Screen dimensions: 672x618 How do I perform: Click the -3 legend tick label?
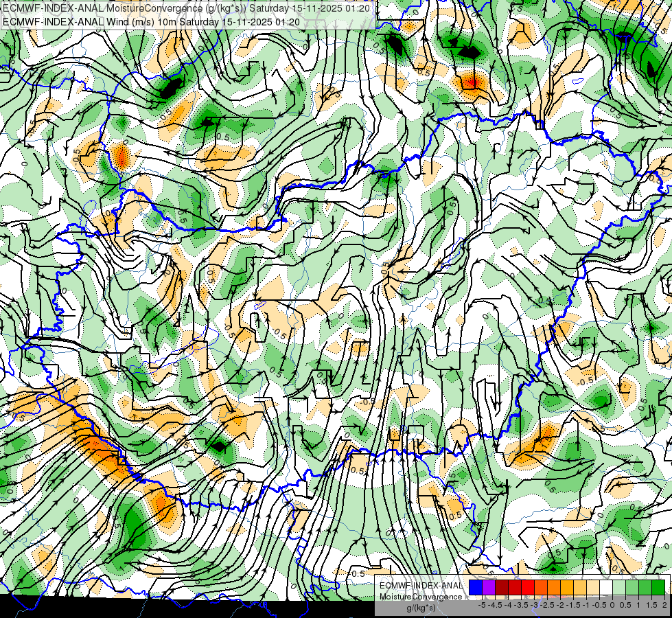pos(535,605)
